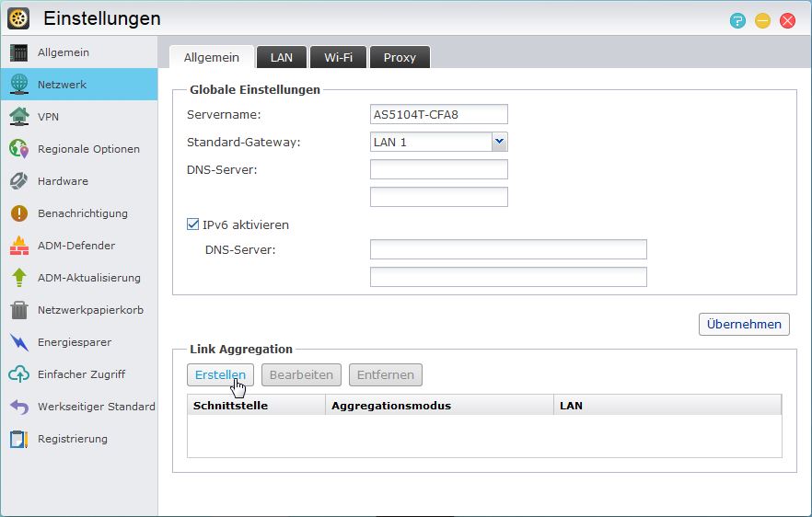Viewport: 812px width, 517px height.
Task: Open the VPN house icon
Action: click(x=19, y=117)
